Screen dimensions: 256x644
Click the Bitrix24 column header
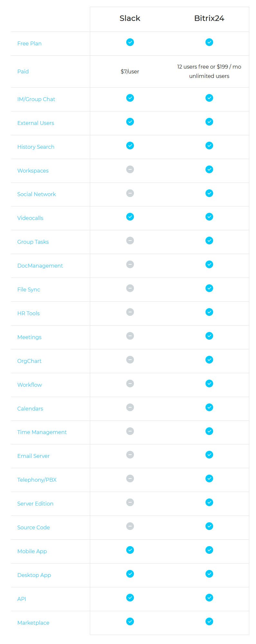pos(209,18)
